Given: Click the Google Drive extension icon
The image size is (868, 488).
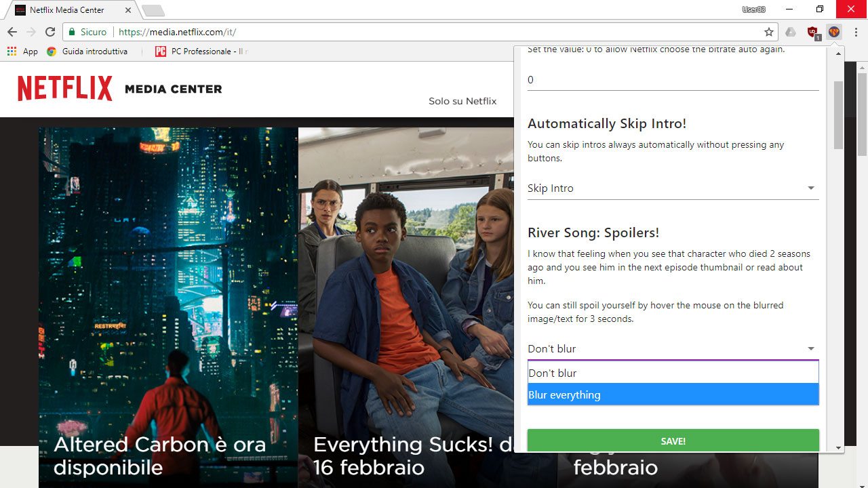Looking at the screenshot, I should point(791,32).
